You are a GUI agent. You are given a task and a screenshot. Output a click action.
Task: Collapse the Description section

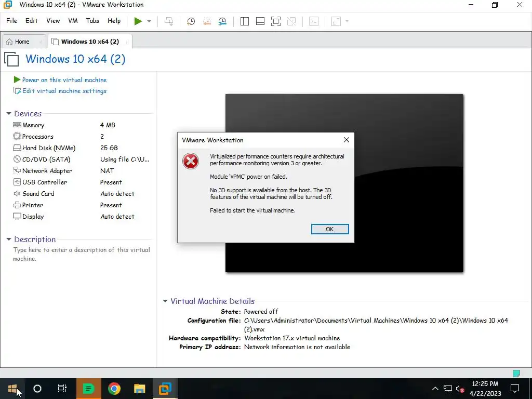point(9,240)
